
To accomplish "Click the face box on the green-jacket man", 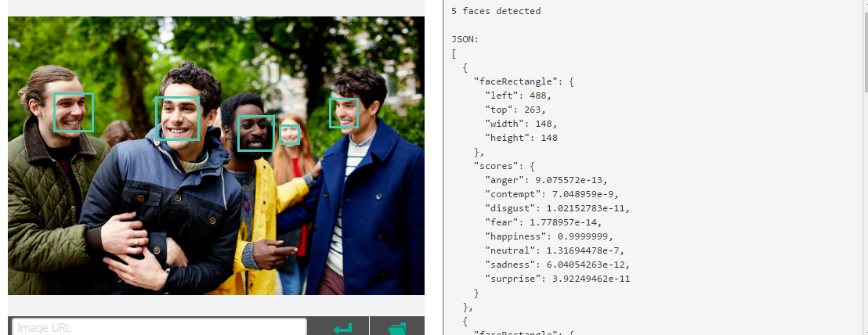I will pos(73,112).
